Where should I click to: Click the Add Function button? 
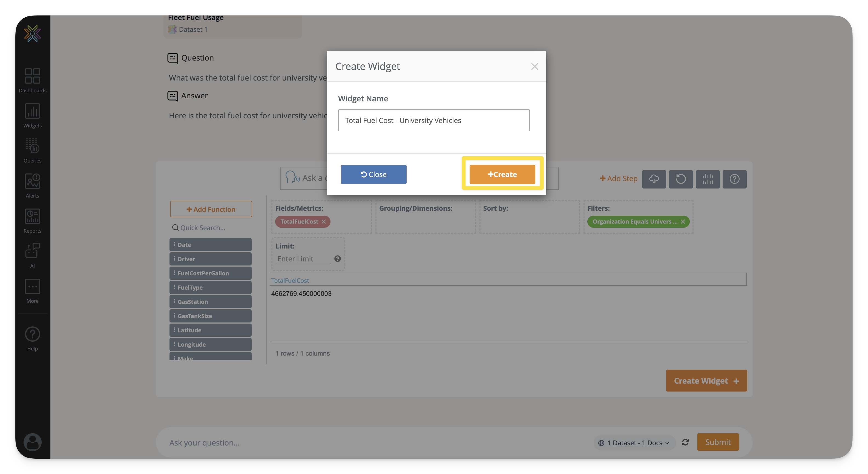211,209
